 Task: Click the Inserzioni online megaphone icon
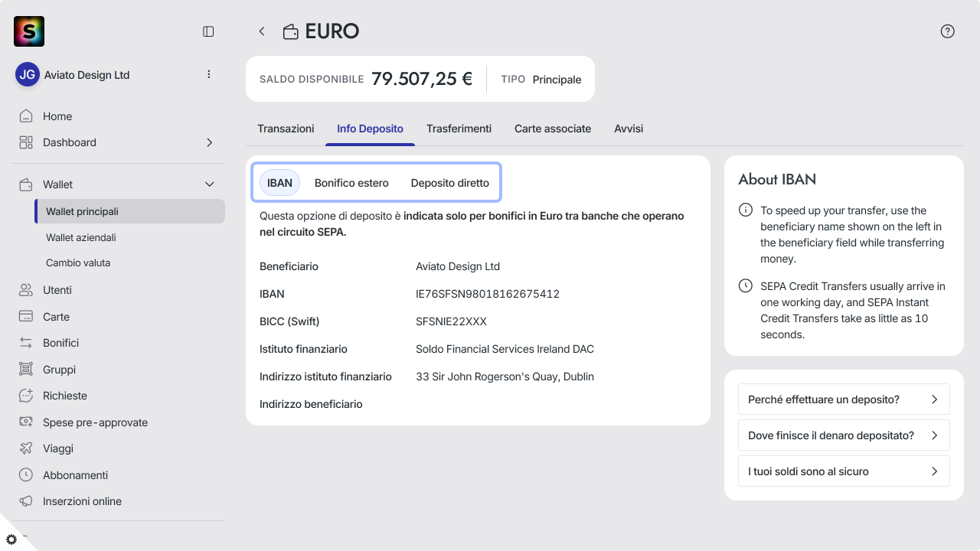pos(26,501)
